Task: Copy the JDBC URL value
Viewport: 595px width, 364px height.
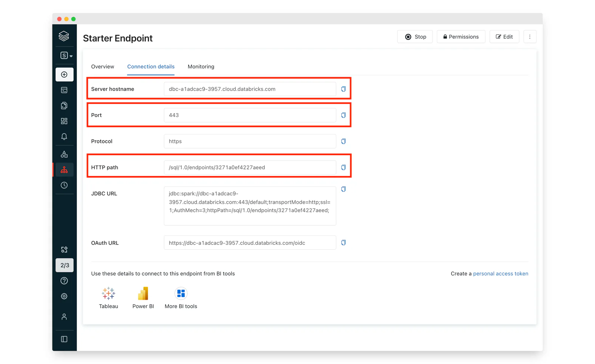Action: tap(344, 189)
